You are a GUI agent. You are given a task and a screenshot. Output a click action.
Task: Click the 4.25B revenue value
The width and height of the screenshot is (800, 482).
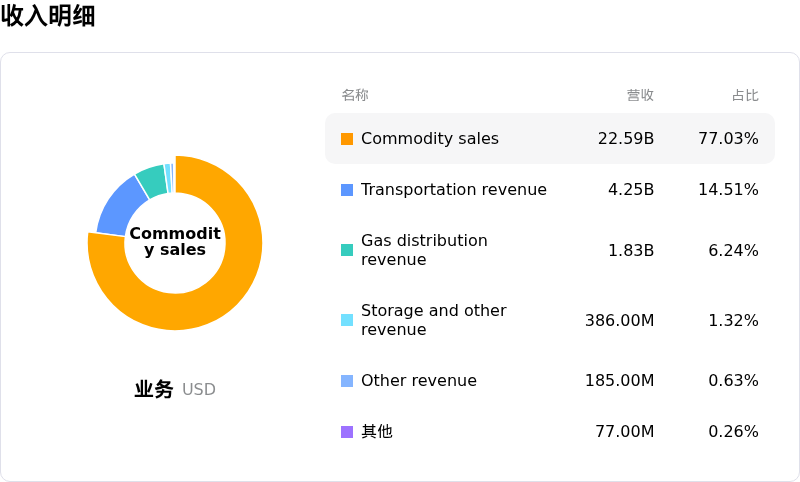click(631, 190)
